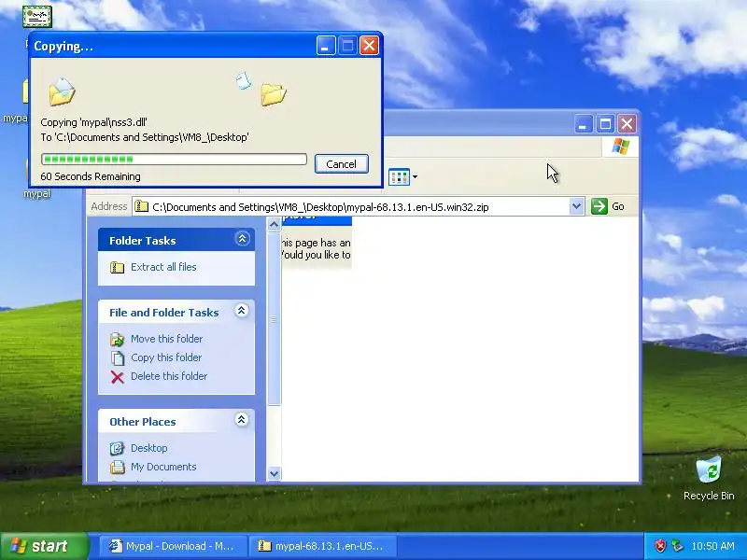Viewport: 747px width, 560px height.
Task: Switch to mypal-68.13.1.en-US taskbar button
Action: pos(323,546)
